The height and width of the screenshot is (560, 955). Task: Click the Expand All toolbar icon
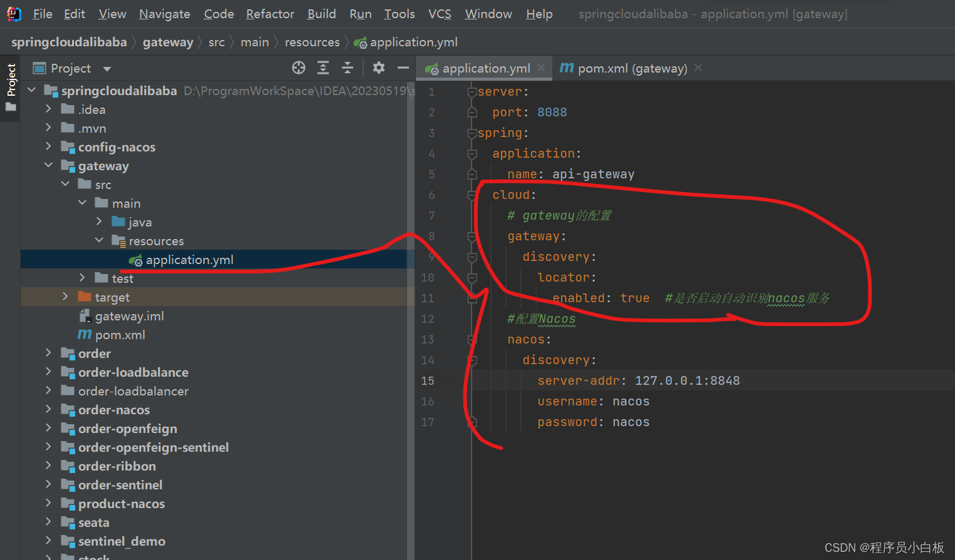click(x=323, y=68)
